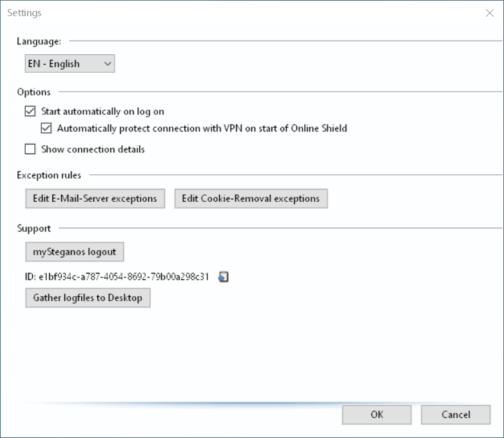Click the Language: section label
Screen dimensions: 504x438
pos(39,41)
